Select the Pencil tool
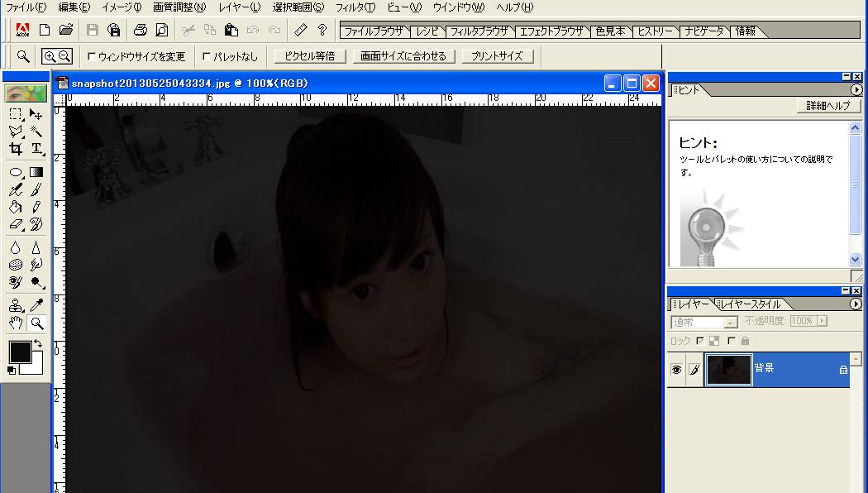Viewport: 868px width, 493px height. pos(36,207)
